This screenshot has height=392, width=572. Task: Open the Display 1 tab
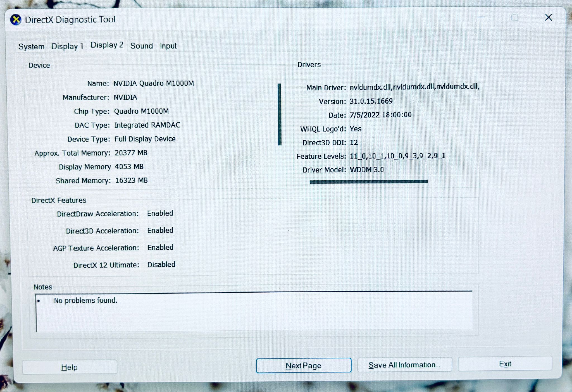click(67, 46)
